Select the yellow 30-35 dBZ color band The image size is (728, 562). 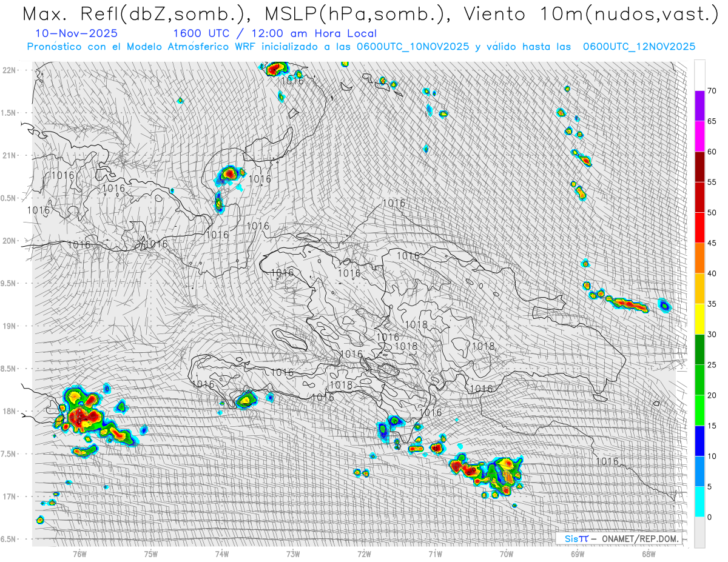pos(699,319)
